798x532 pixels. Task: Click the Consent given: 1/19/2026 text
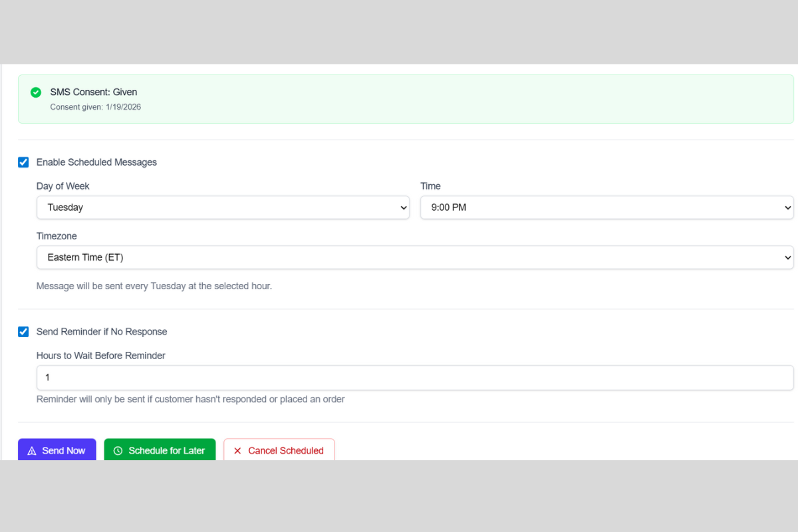(x=96, y=107)
